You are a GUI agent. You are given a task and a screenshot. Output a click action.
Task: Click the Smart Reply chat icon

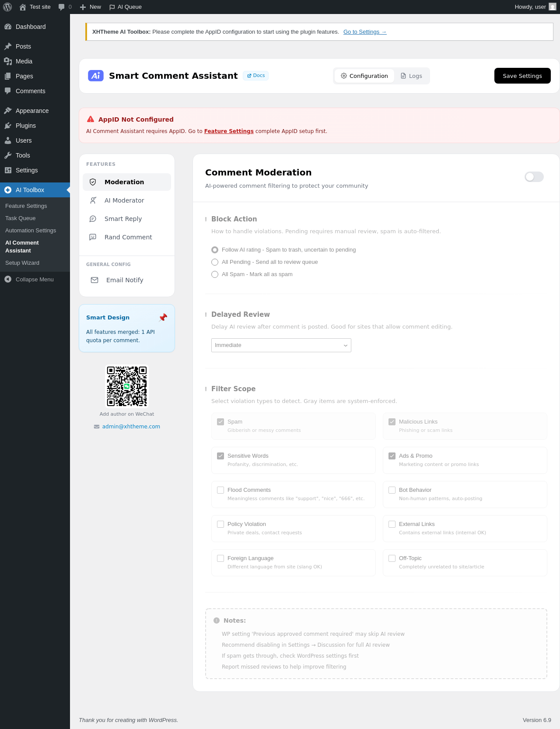93,219
